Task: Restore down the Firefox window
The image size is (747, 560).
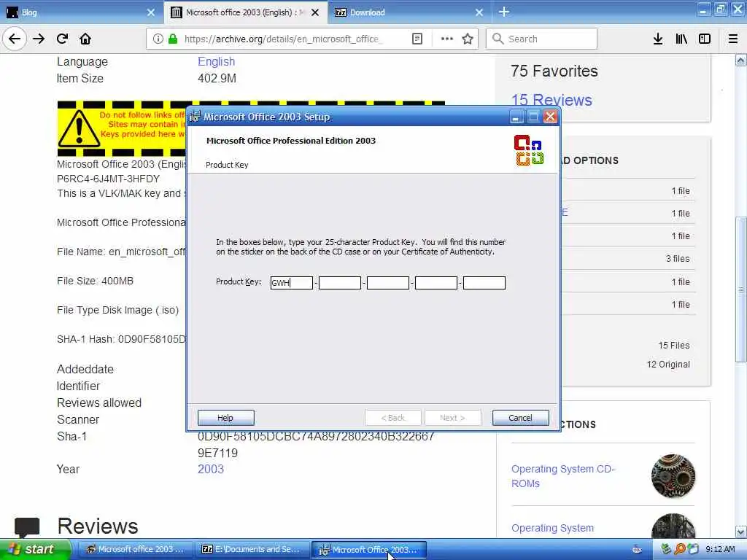Action: click(x=720, y=9)
